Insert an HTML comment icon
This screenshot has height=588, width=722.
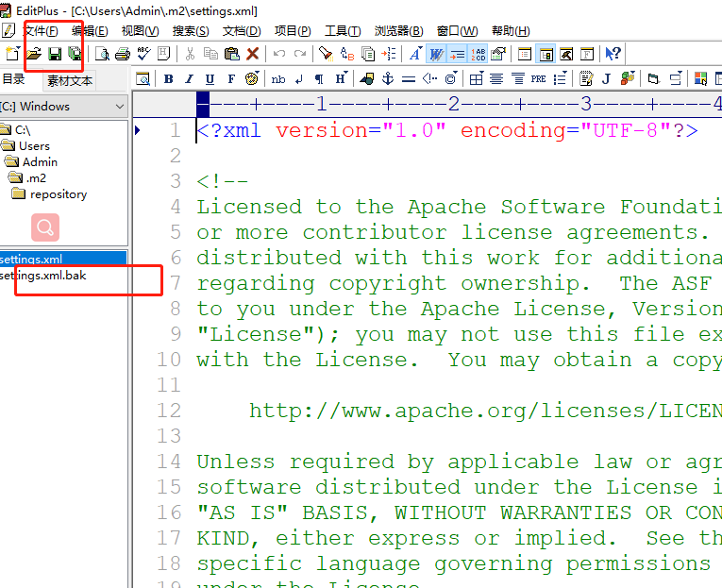point(429,79)
